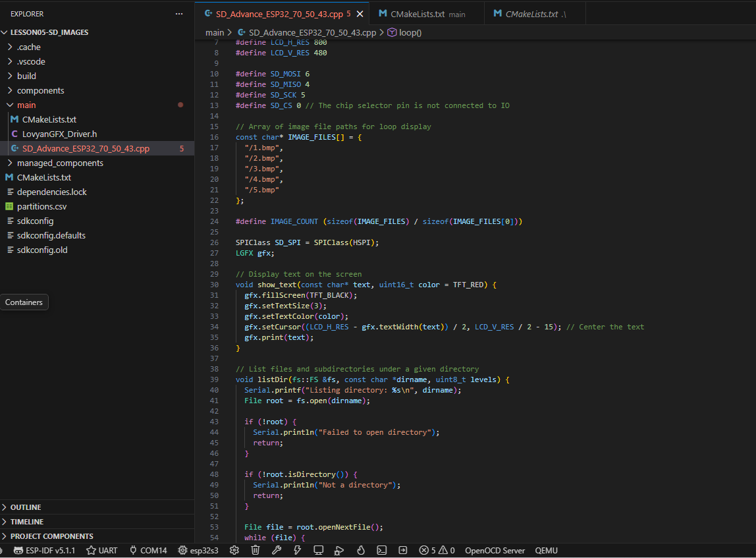756x558 pixels.
Task: Expand the components folder
Action: pyautogui.click(x=40, y=90)
